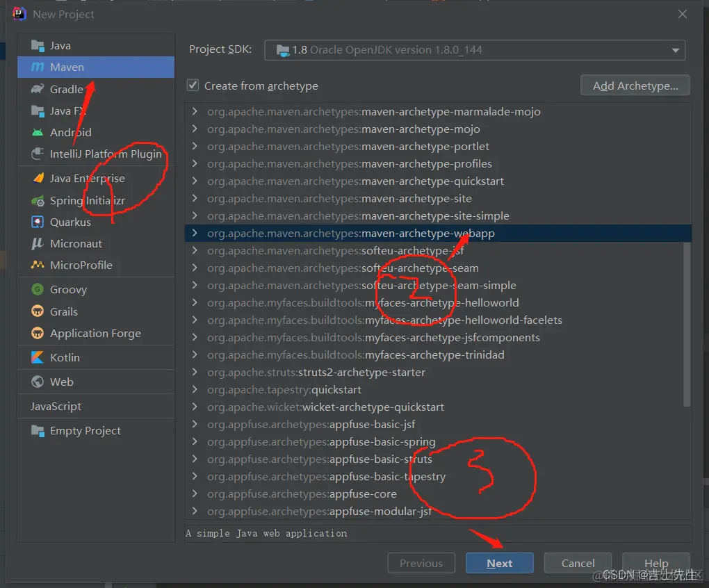Select JavaScript project type
This screenshot has height=588, width=709.
(96, 407)
